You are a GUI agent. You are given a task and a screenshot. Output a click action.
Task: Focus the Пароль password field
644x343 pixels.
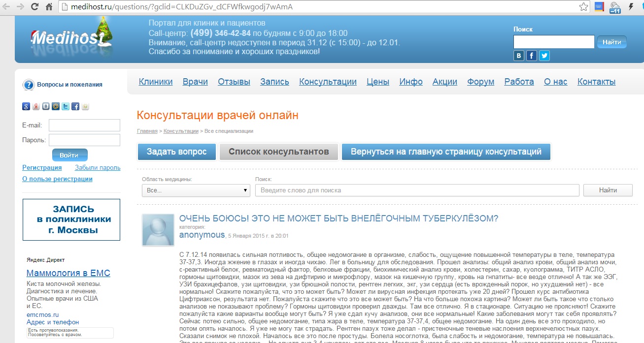tap(84, 140)
